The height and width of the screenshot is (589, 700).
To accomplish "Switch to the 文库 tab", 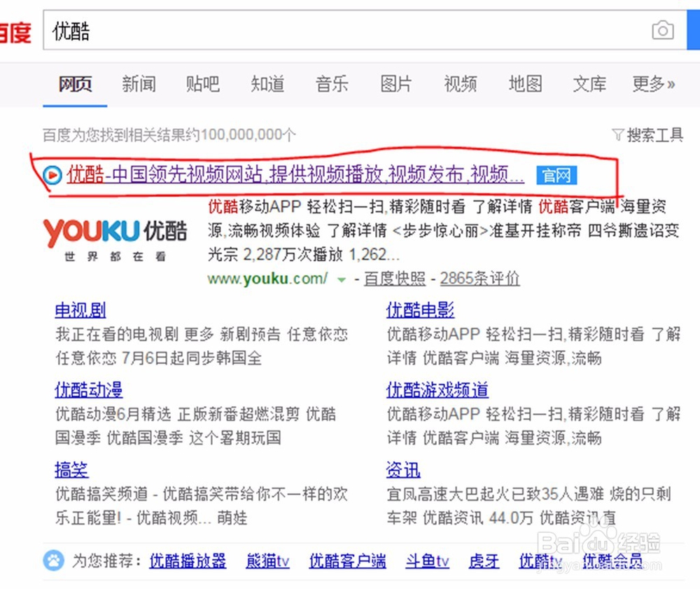I will pyautogui.click(x=589, y=83).
